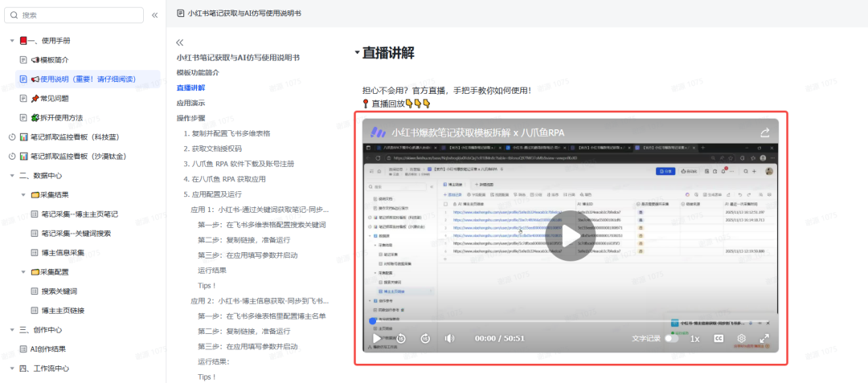
Task: Click dashboard icon beside 笔记抓取监控看板（沙漠钛金）
Action: point(24,157)
